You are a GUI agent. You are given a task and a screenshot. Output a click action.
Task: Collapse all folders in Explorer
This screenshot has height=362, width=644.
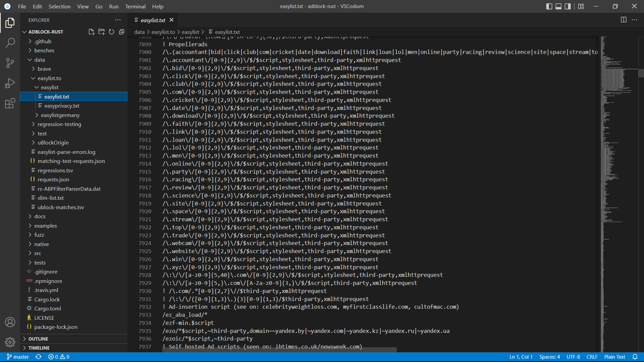point(122,32)
